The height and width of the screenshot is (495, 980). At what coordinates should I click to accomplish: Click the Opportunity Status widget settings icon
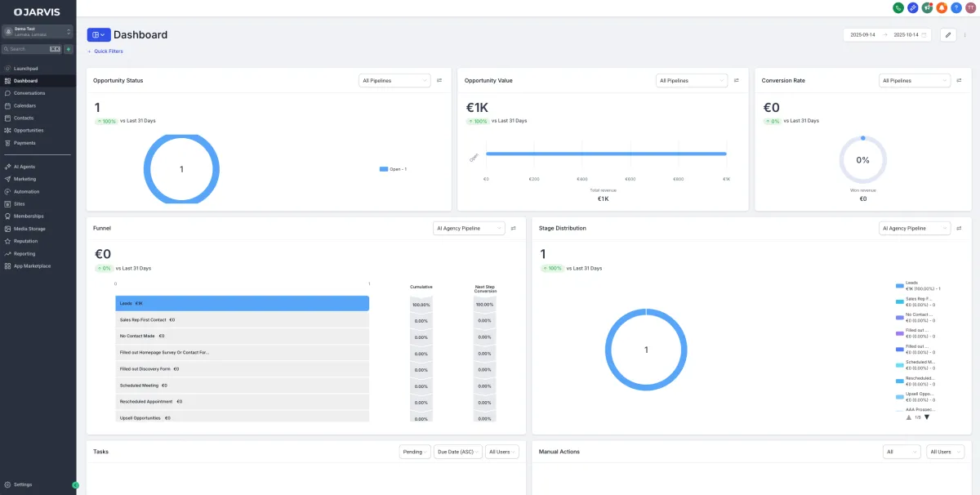[439, 81]
